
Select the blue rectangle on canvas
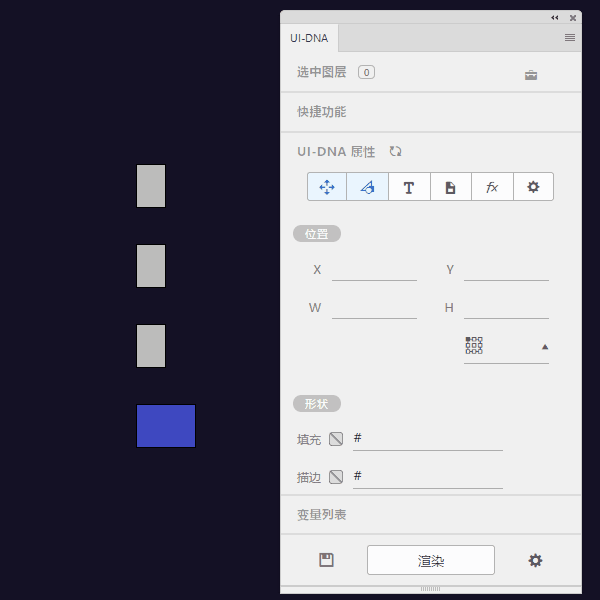[x=166, y=426]
